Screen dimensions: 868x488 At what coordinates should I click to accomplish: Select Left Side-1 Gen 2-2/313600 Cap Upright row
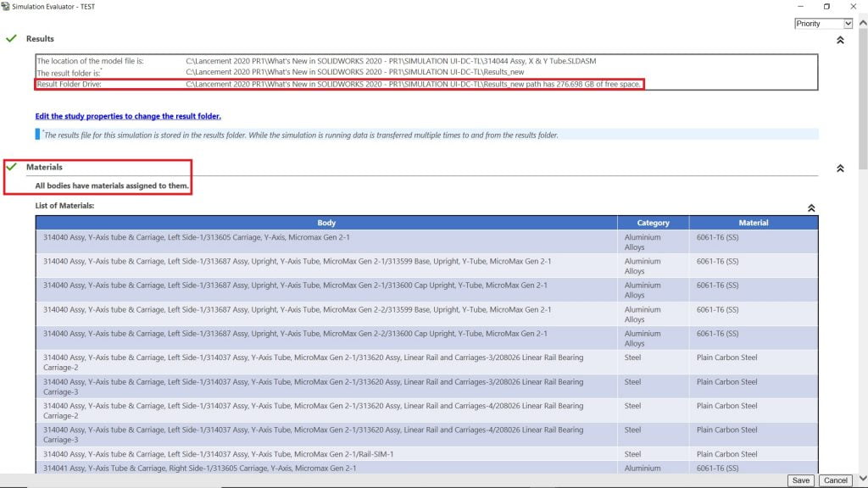tap(427, 338)
